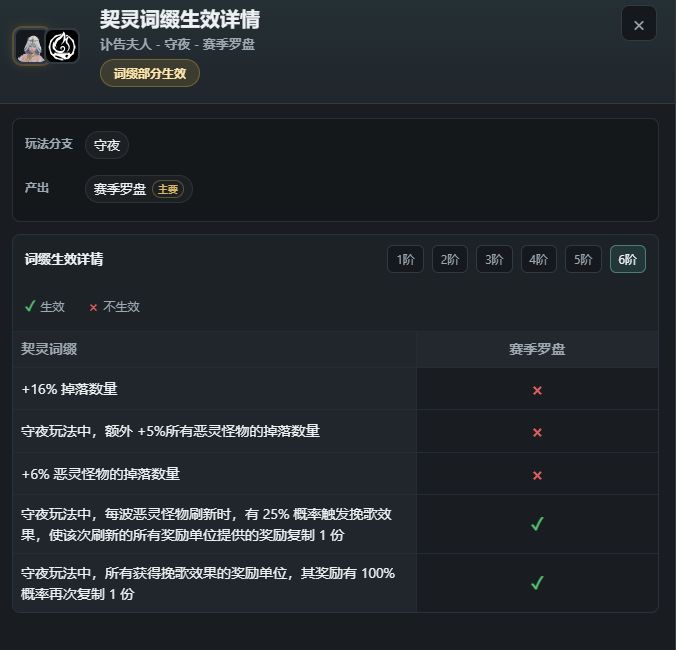Select the 3阶 tier tab
The width and height of the screenshot is (676, 650).
[x=494, y=259]
